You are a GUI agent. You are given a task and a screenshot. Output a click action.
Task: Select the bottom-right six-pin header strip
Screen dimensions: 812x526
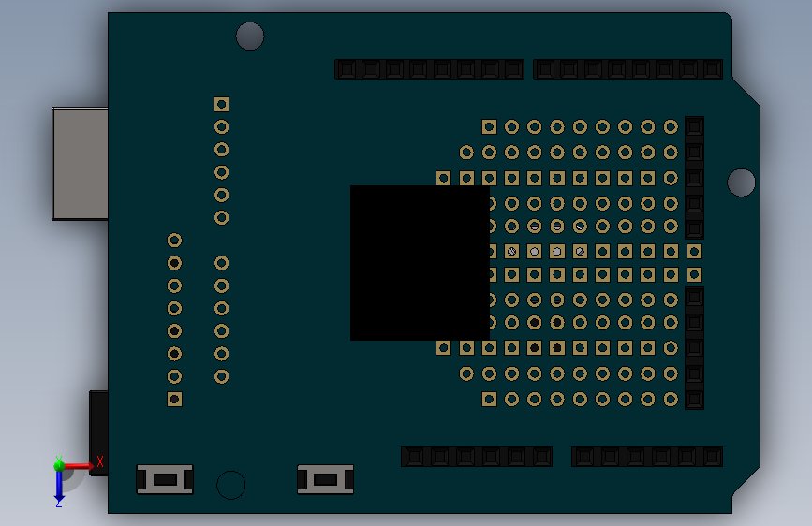tap(647, 457)
